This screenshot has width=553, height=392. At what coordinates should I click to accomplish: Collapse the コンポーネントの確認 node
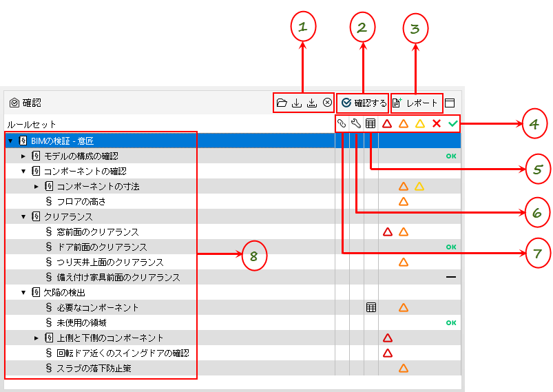coord(23,172)
